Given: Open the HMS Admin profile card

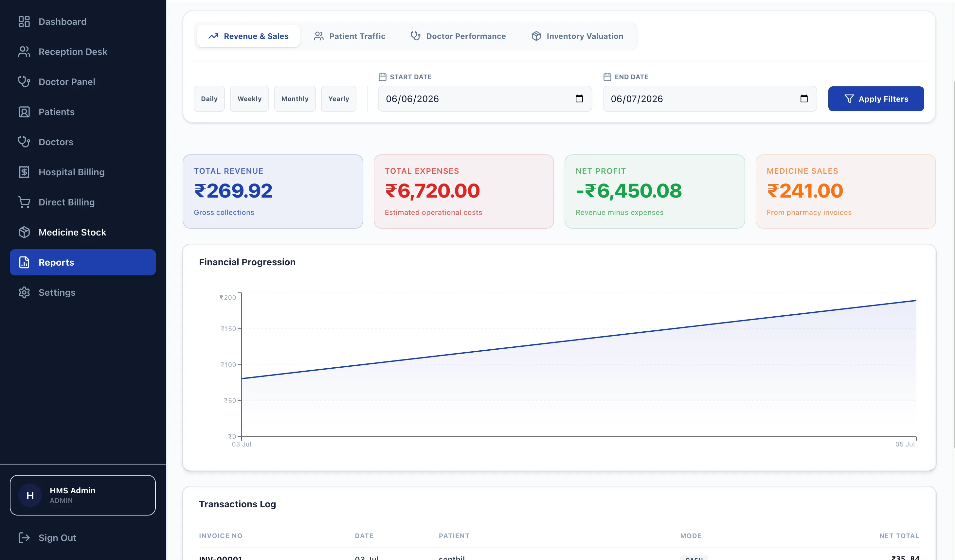Looking at the screenshot, I should point(82,495).
